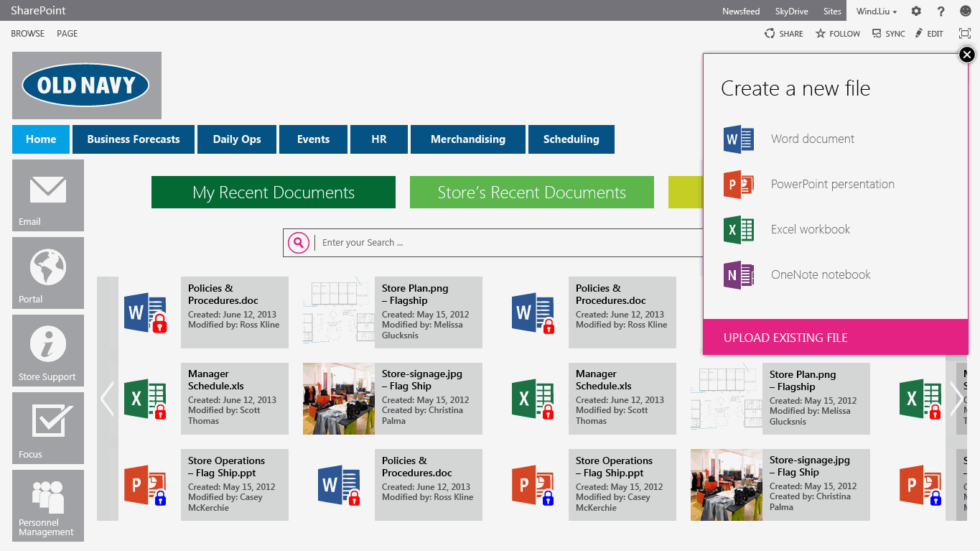The height and width of the screenshot is (551, 980).
Task: Open the Focus checkmark tile
Action: point(48,428)
